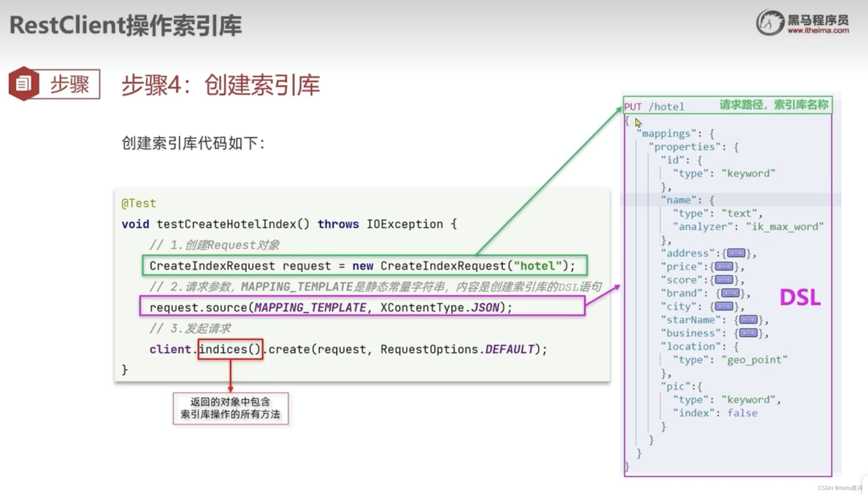This screenshot has width=868, height=494.
Task: Click the "ik_max_word" analyzer value
Action: pos(785,227)
